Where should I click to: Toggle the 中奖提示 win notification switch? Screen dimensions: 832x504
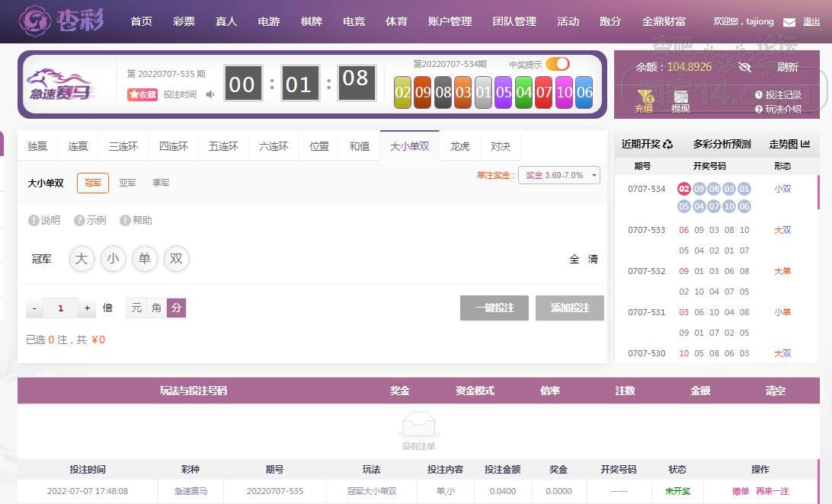click(x=558, y=64)
